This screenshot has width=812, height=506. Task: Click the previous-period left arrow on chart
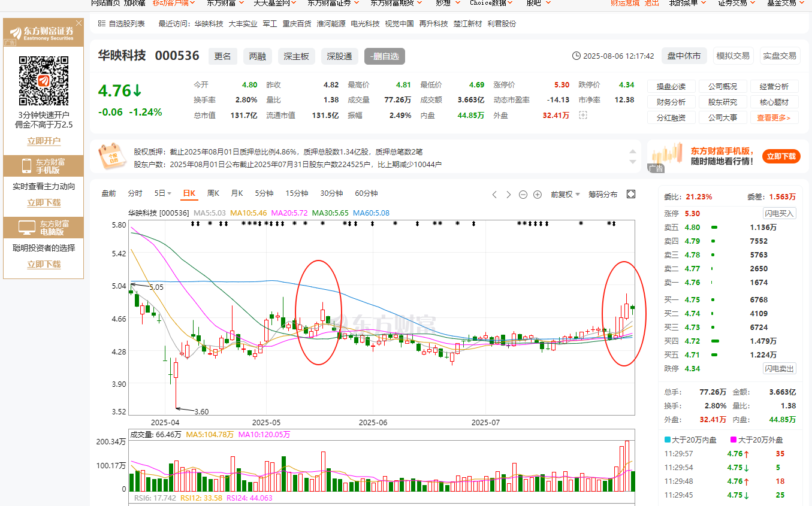[x=494, y=194]
